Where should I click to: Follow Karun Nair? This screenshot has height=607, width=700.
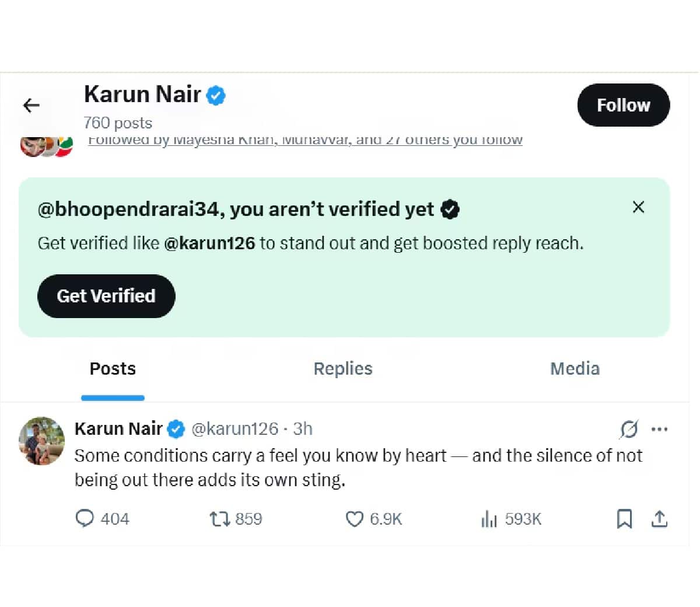tap(623, 105)
